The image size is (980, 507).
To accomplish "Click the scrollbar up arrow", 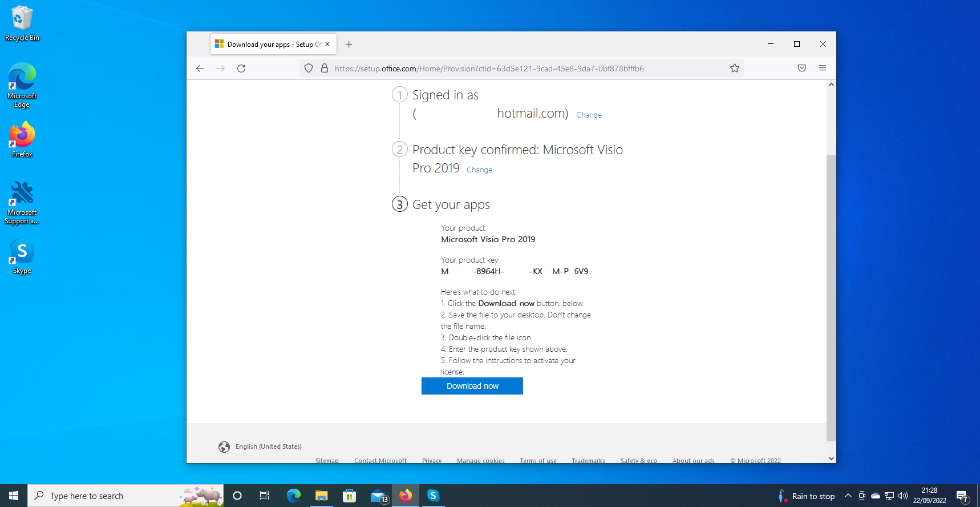I will (x=831, y=84).
